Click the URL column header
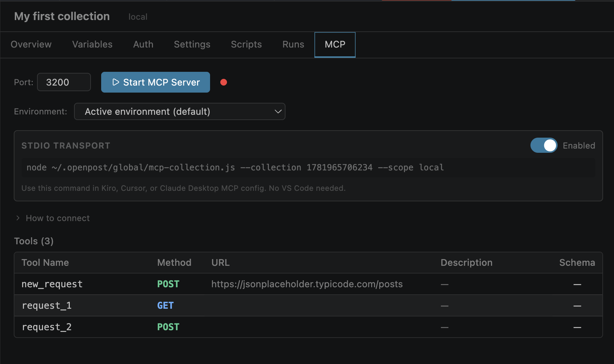 tap(220, 263)
